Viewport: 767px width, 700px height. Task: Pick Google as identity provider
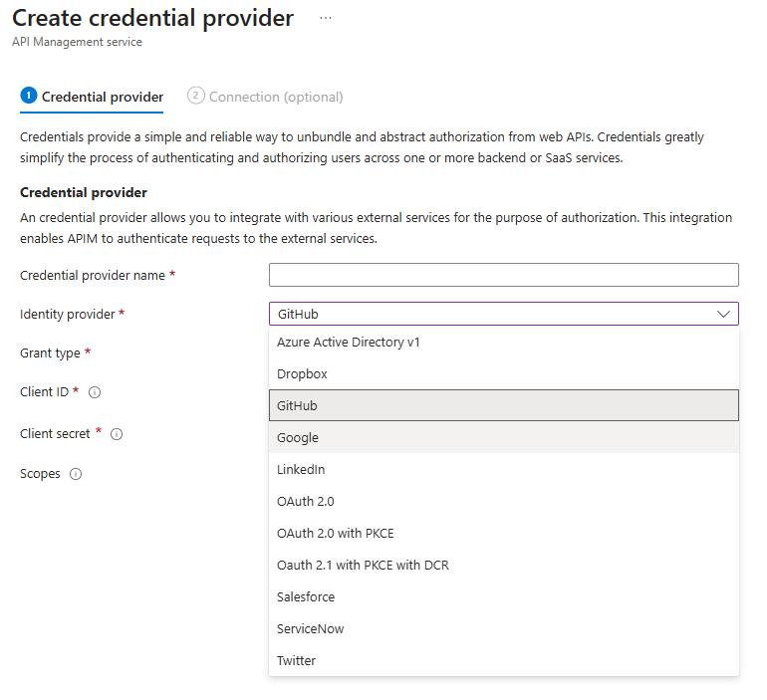[x=298, y=438]
